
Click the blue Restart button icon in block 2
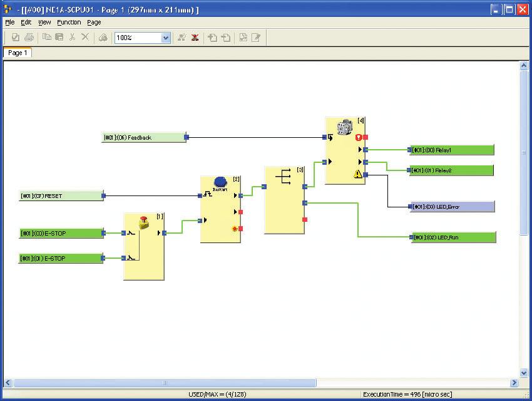pyautogui.click(x=220, y=182)
